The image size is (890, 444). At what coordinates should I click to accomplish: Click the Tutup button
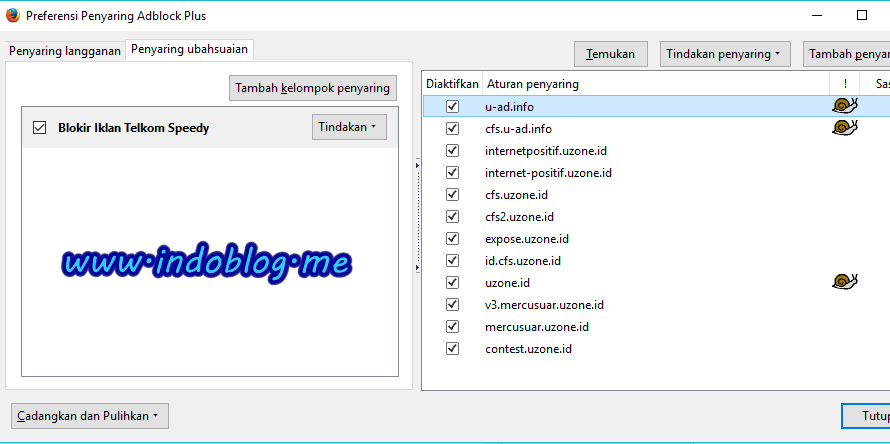tap(866, 416)
